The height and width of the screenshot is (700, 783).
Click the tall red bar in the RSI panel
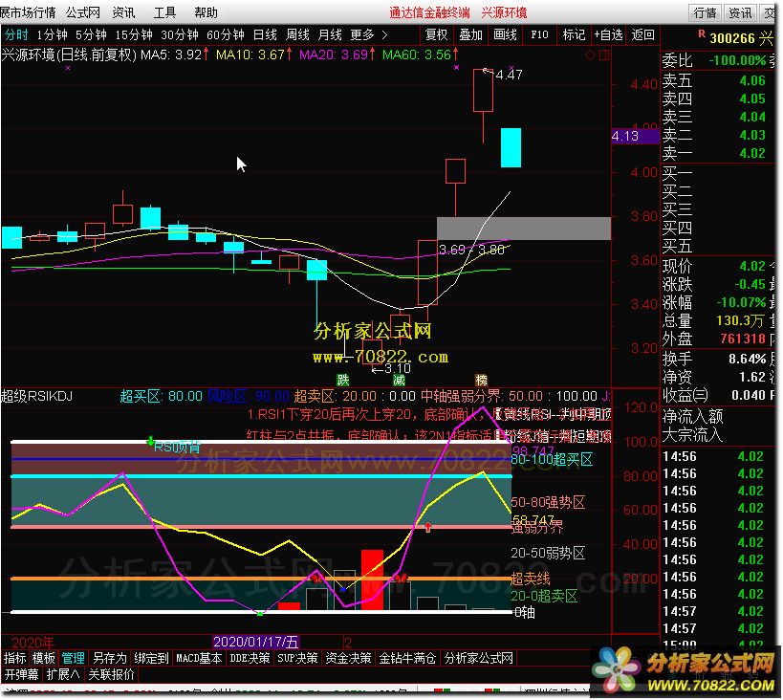click(x=372, y=580)
